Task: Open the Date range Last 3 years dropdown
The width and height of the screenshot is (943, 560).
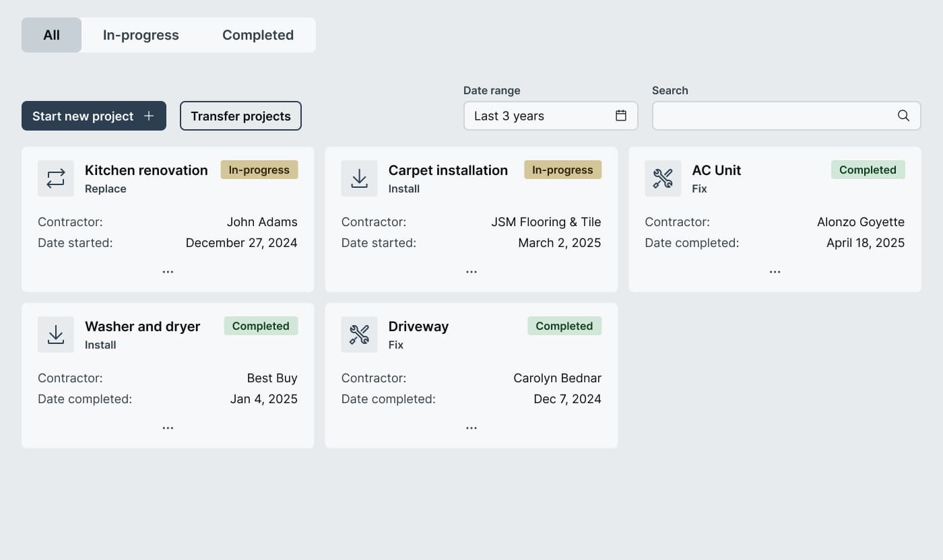Action: tap(551, 116)
